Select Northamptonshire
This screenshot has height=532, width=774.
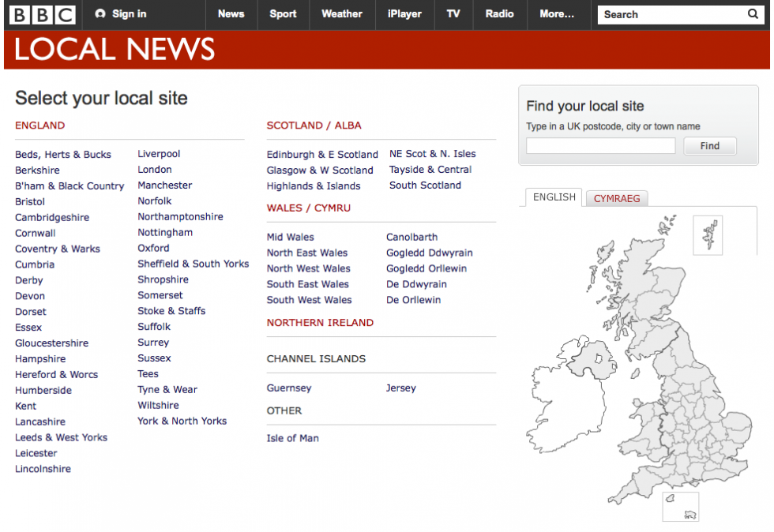(181, 216)
